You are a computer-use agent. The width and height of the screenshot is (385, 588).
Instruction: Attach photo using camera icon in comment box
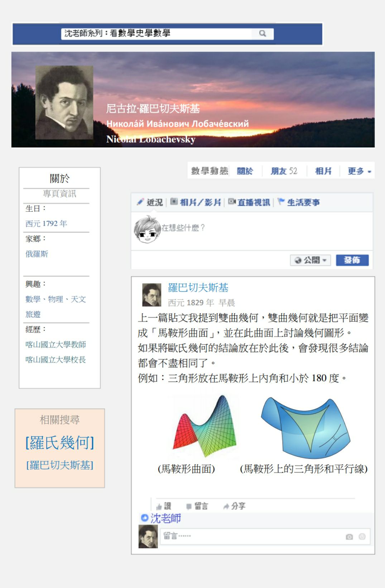pos(350,536)
